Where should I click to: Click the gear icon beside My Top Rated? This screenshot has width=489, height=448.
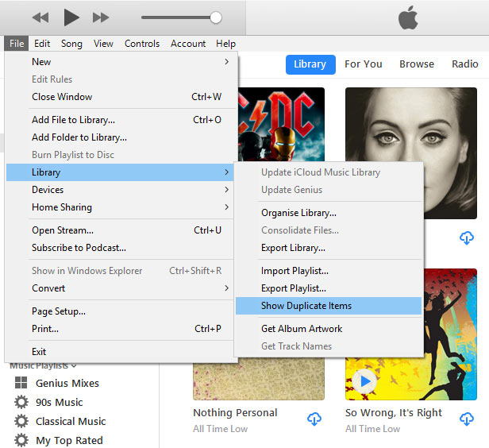click(x=21, y=440)
